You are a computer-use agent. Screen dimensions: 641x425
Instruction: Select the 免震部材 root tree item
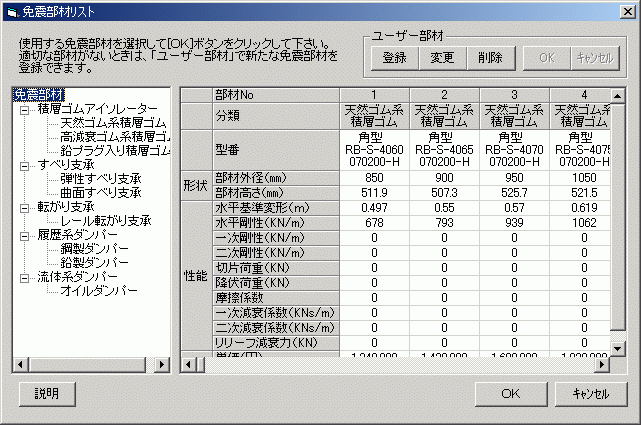click(x=39, y=95)
